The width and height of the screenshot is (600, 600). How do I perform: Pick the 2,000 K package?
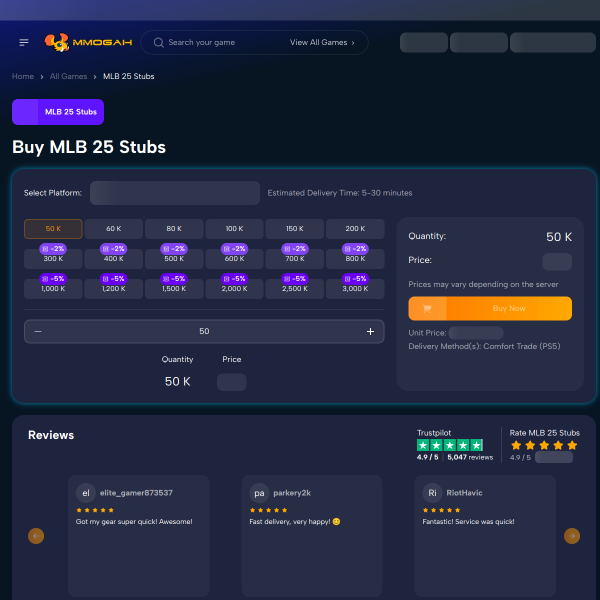234,289
